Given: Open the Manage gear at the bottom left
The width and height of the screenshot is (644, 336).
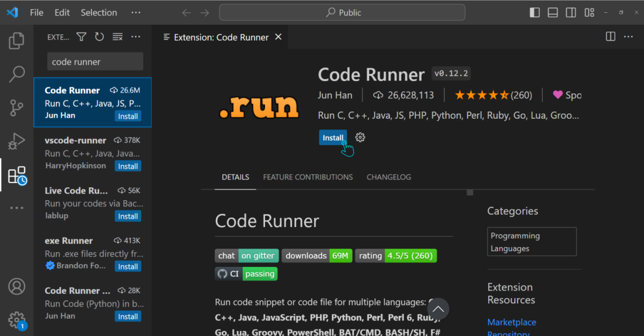Looking at the screenshot, I should [17, 320].
